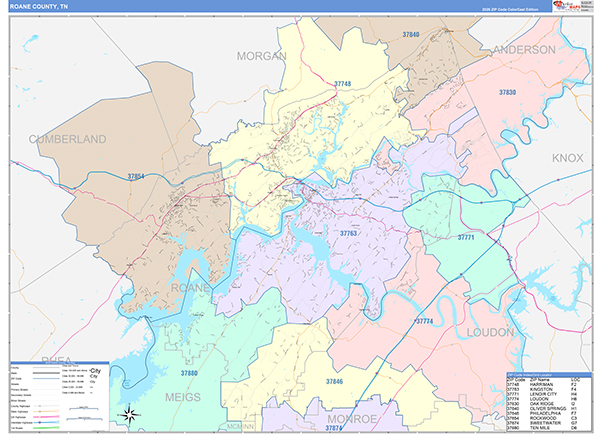The height and width of the screenshot is (434, 600).
Task: Click the ROANE county label
Action: [x=190, y=288]
